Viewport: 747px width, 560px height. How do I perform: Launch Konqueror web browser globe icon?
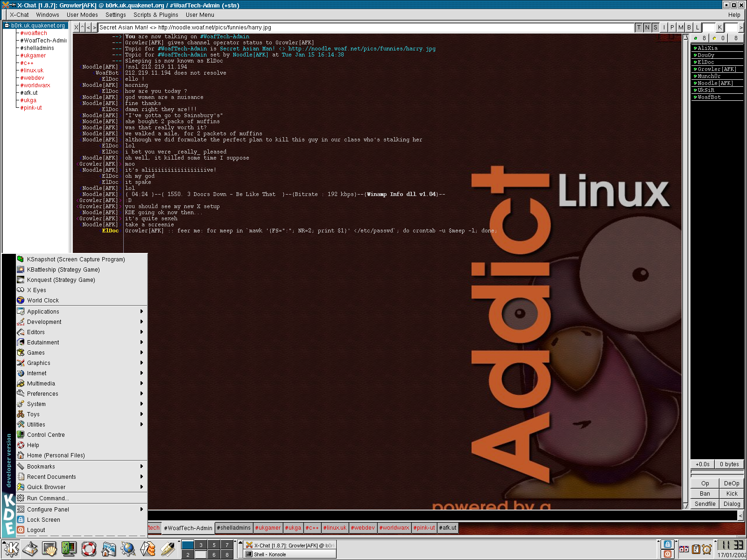[x=127, y=549]
